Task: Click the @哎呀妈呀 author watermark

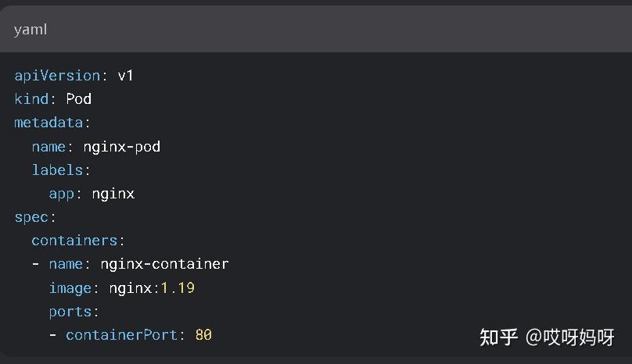Action: click(x=570, y=337)
